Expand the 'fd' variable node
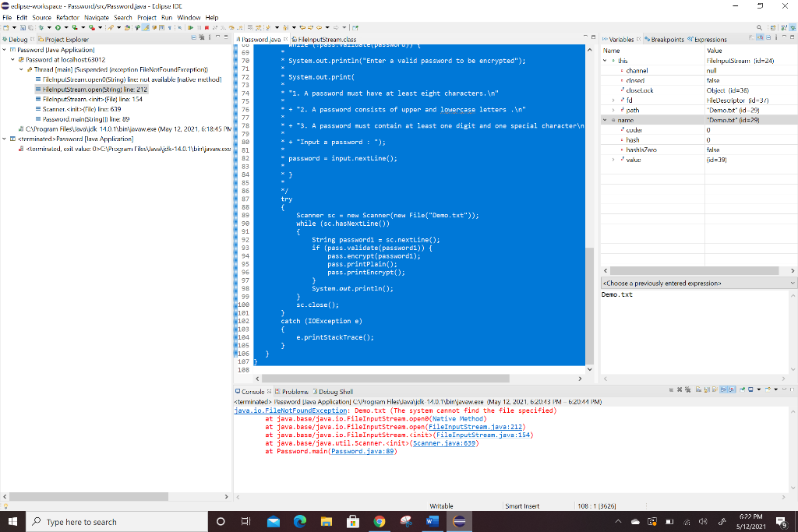Viewport: 798px width, 532px height. pyautogui.click(x=613, y=100)
